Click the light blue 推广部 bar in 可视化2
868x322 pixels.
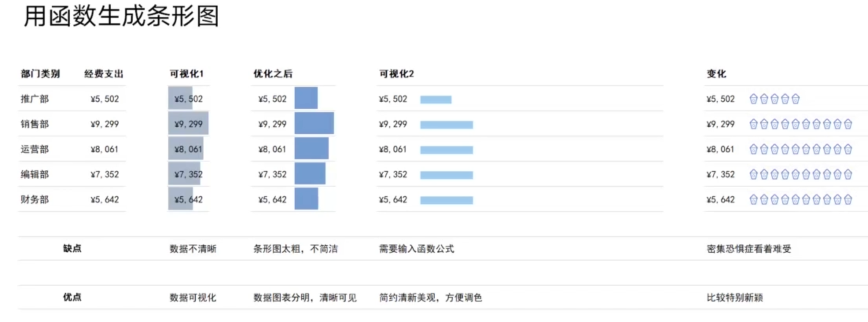coord(436,99)
